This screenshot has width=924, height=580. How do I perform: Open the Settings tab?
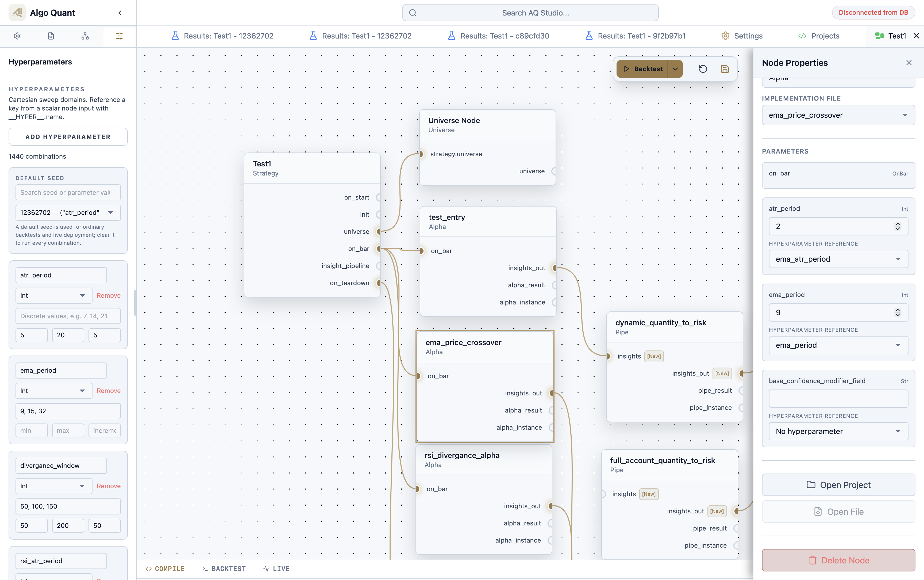point(742,36)
